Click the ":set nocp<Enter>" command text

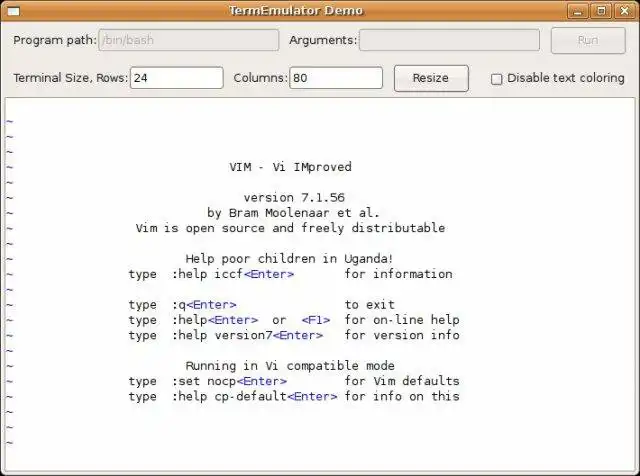click(x=229, y=381)
